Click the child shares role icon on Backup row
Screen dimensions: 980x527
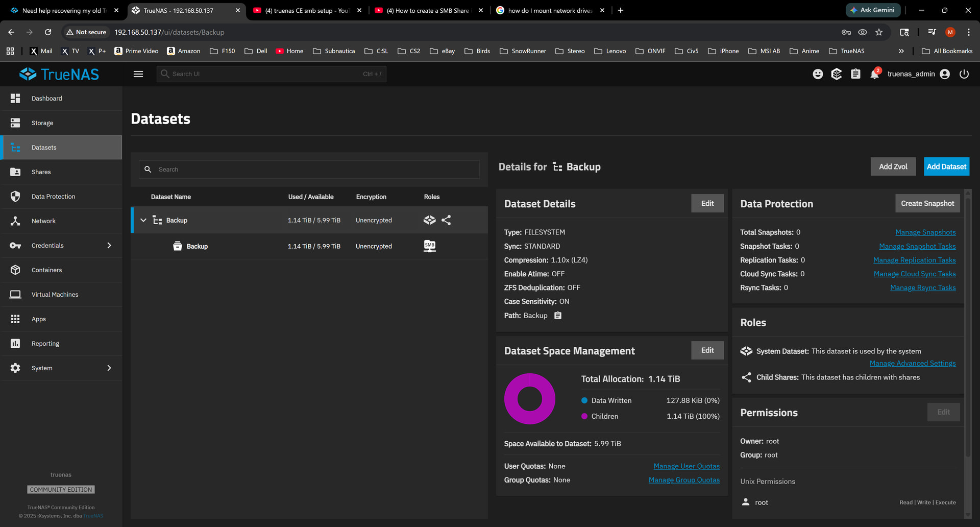(x=446, y=220)
